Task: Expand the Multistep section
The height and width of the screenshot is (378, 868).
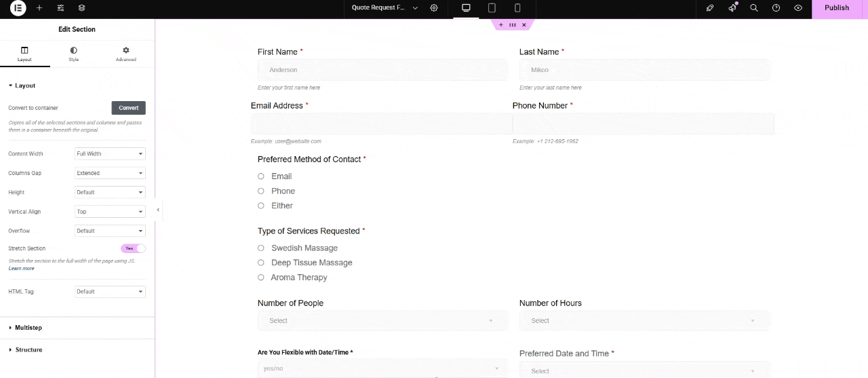Action: coord(77,328)
